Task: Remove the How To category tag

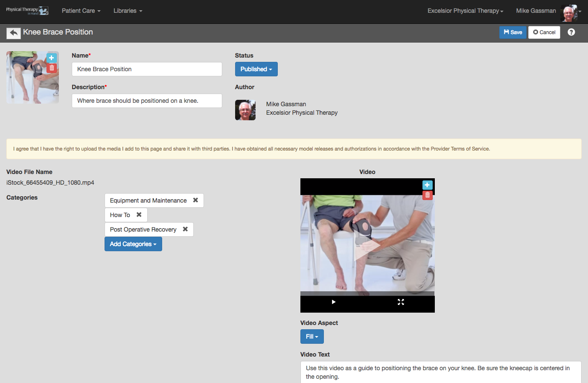Action: tap(139, 215)
